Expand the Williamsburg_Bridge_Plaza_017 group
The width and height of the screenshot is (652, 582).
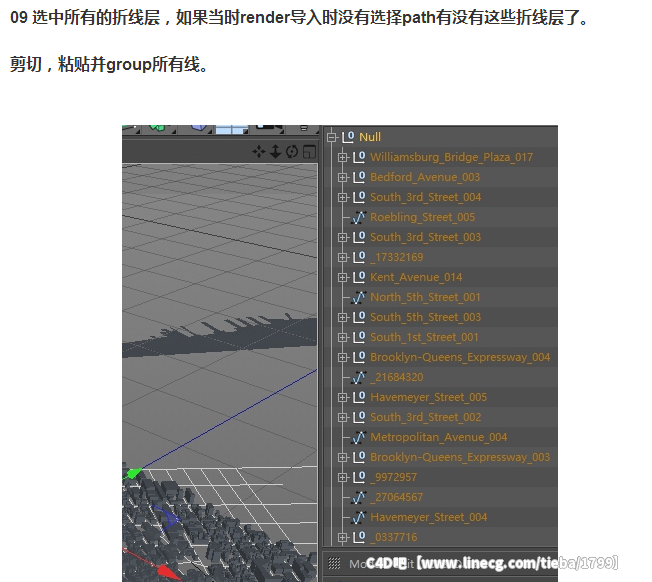[x=343, y=157]
